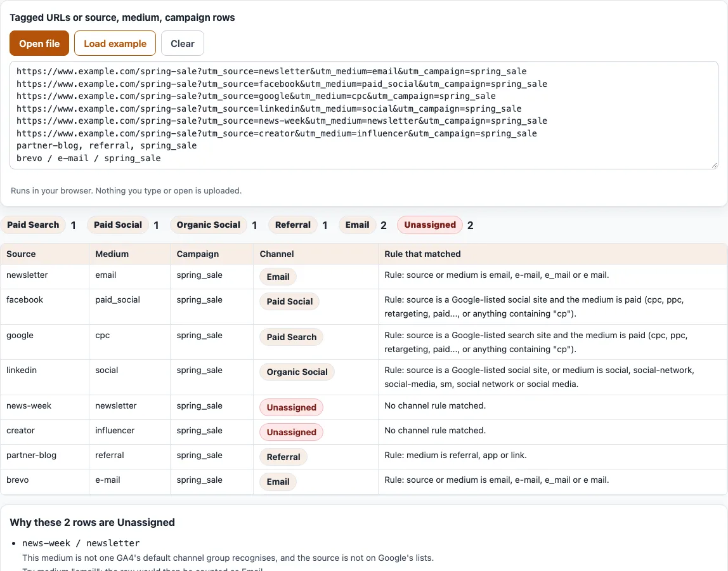The image size is (728, 571).
Task: Load the example data
Action: pyautogui.click(x=115, y=43)
